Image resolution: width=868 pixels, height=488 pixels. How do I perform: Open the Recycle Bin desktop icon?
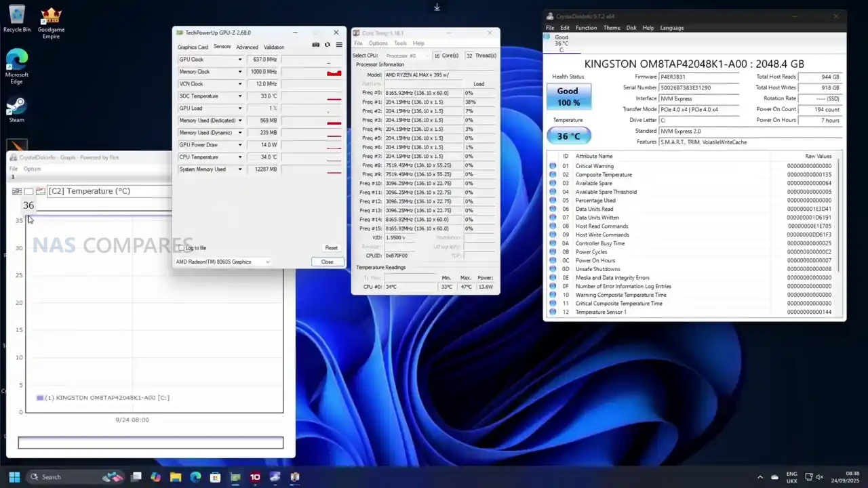tap(16, 16)
